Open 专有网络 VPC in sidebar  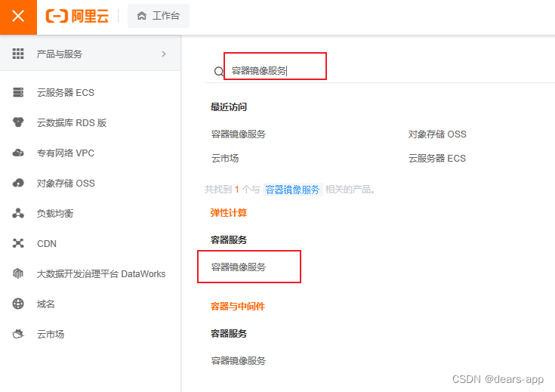(x=66, y=153)
